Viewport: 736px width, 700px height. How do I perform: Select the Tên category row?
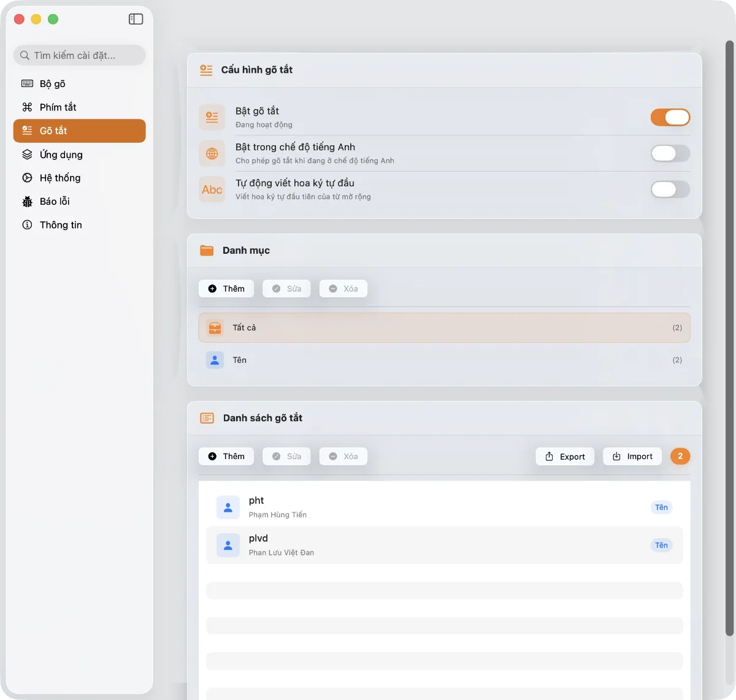(x=444, y=360)
